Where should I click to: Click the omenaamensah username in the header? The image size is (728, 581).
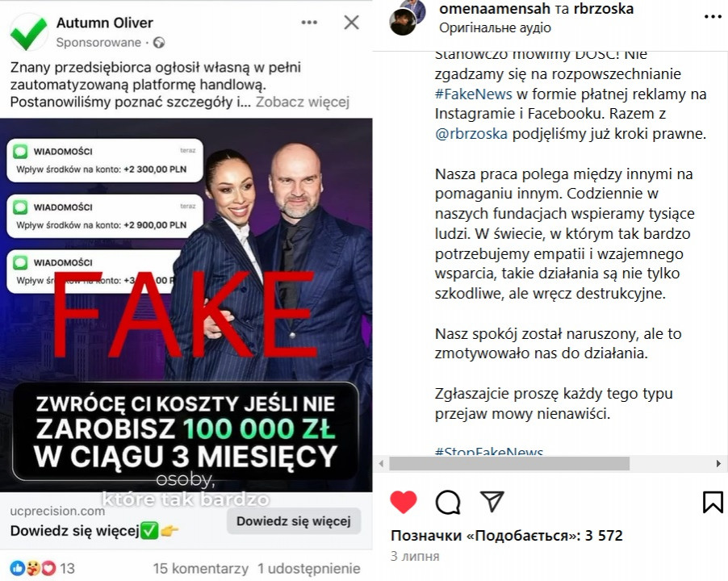(495, 8)
